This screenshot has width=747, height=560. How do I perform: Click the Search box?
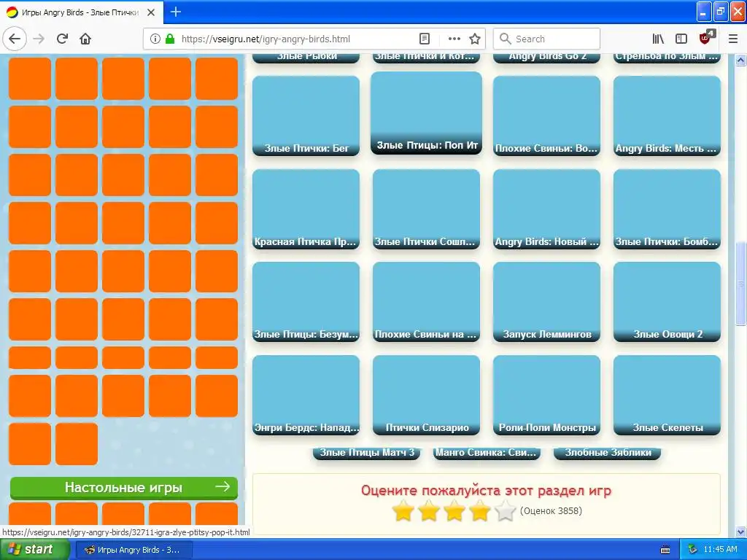click(546, 39)
